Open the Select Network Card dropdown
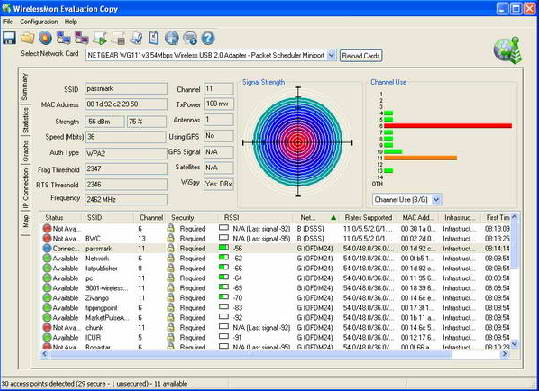 point(331,55)
